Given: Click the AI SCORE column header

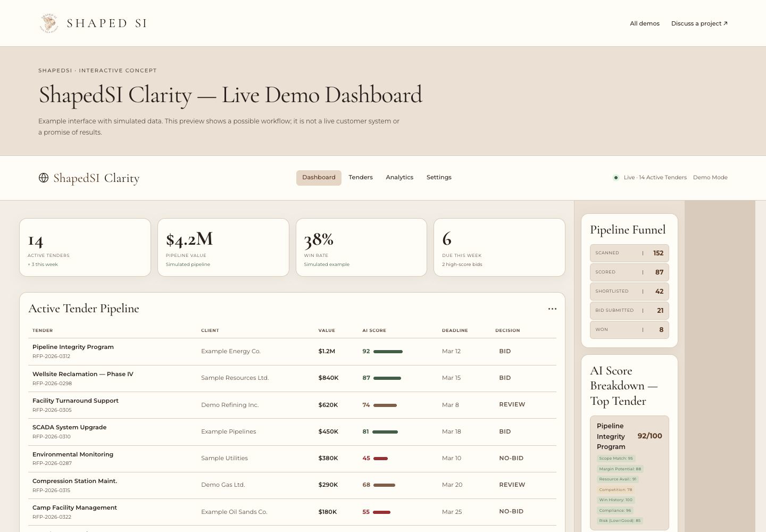Looking at the screenshot, I should 374,330.
